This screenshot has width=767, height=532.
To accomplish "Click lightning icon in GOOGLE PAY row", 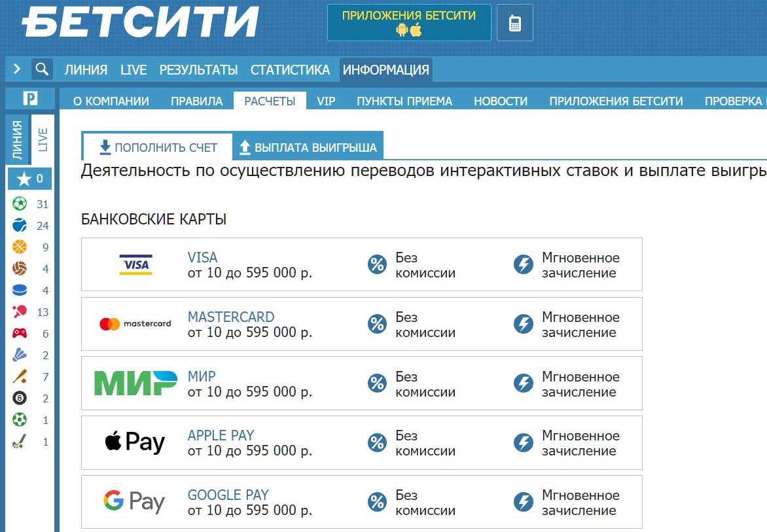I will (x=524, y=502).
